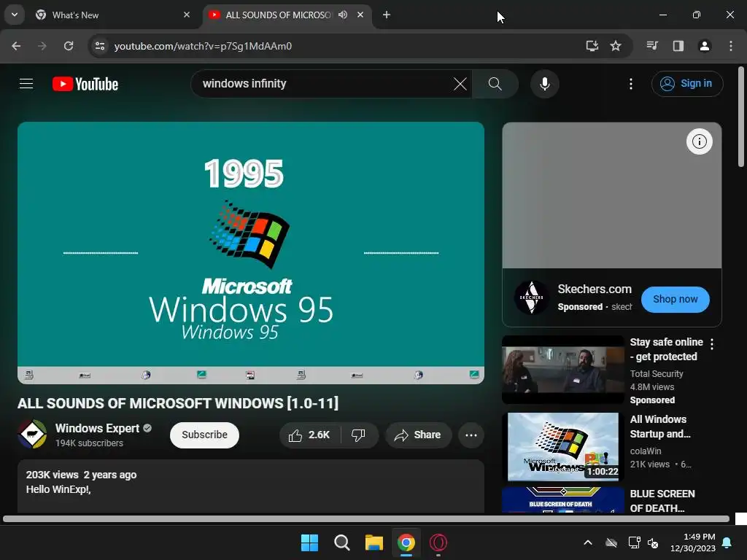The image size is (747, 560).
Task: Go forward with the browser forward arrow
Action: coord(42,46)
